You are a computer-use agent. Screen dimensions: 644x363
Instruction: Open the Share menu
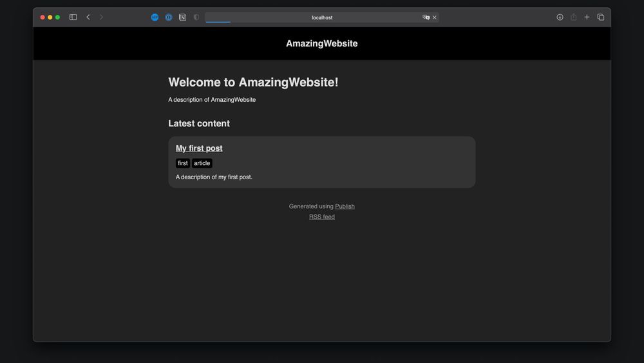point(573,17)
